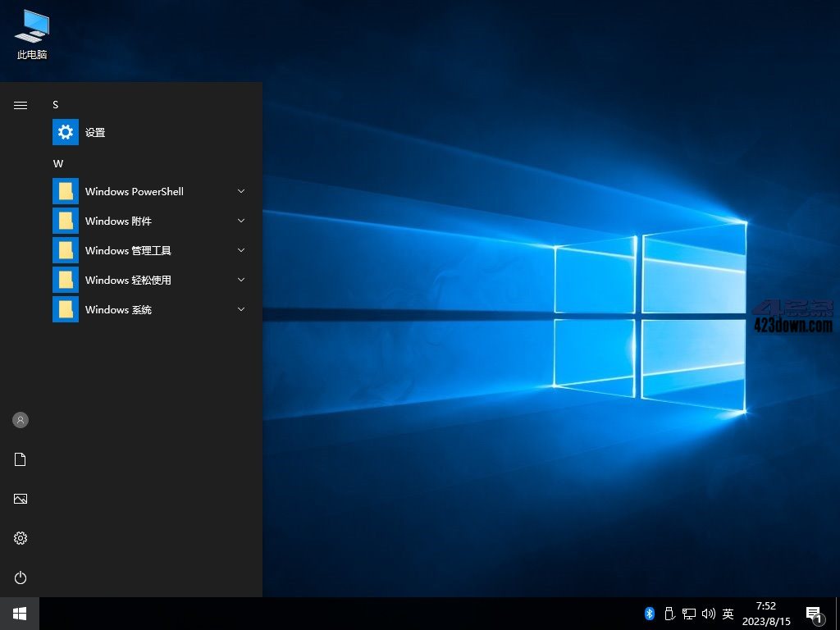Click the Power icon in Start menu
This screenshot has height=630, width=840.
coord(20,577)
